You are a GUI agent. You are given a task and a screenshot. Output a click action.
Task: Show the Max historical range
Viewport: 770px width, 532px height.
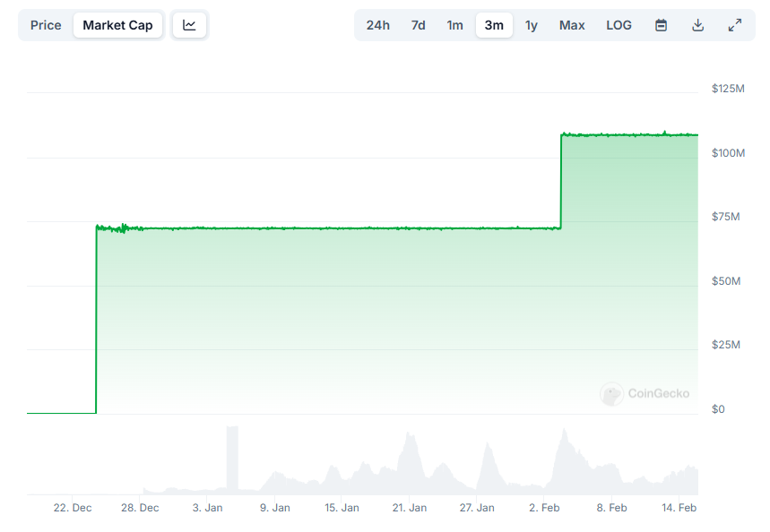point(571,25)
